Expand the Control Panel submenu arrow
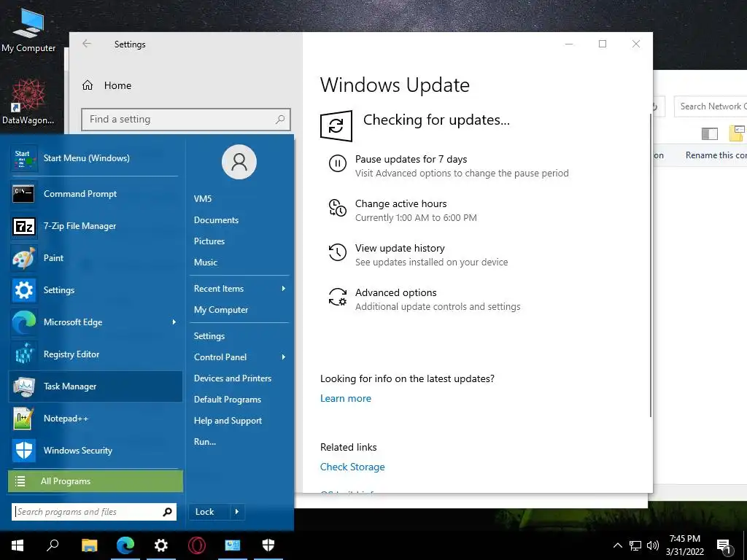 [284, 357]
